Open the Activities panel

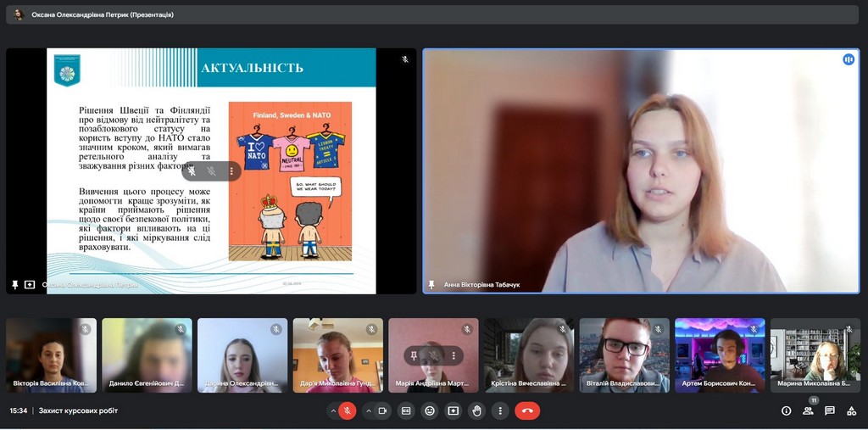(851, 410)
